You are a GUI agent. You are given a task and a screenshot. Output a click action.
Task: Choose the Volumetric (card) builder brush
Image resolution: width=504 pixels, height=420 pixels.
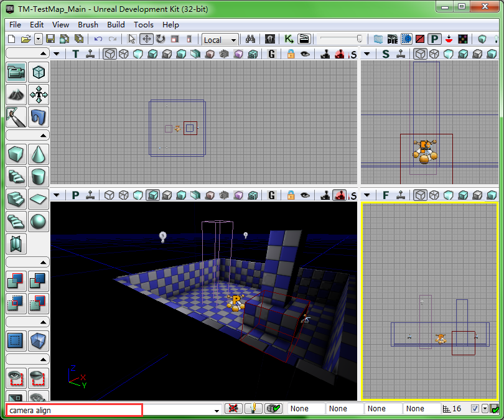point(16,245)
